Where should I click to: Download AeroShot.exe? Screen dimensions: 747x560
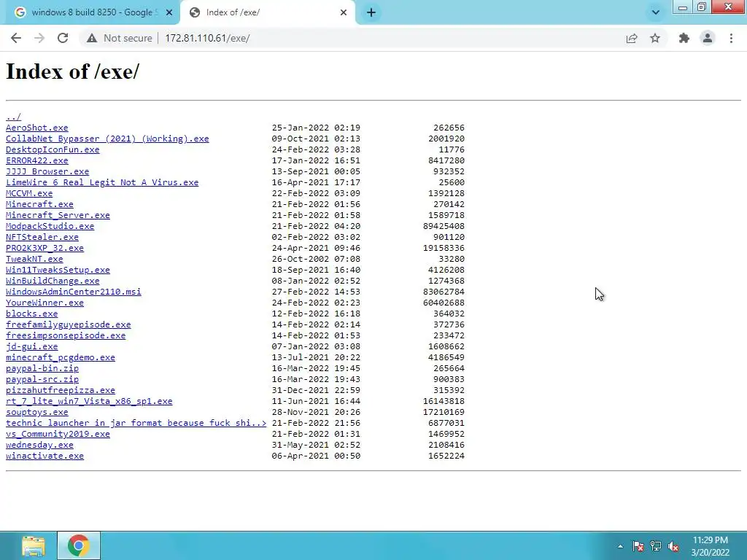coord(36,128)
